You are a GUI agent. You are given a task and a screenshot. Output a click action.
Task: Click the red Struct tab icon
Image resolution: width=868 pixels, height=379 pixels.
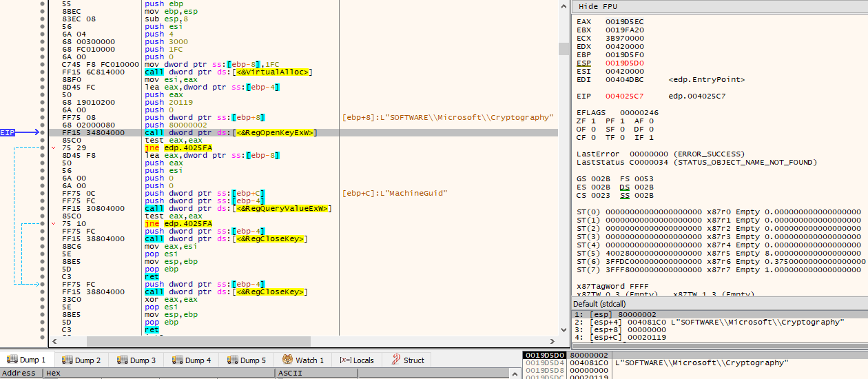(x=396, y=360)
